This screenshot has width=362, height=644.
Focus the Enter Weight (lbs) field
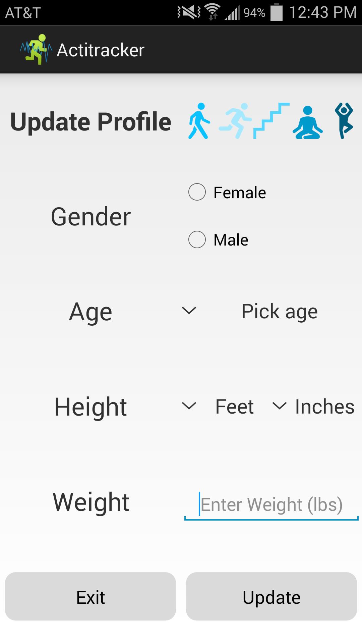pos(271,504)
